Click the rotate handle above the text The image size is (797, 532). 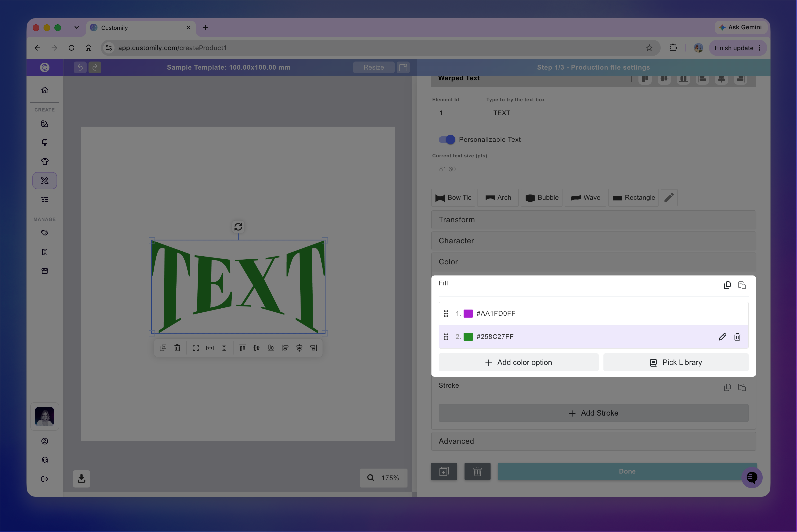238,227
